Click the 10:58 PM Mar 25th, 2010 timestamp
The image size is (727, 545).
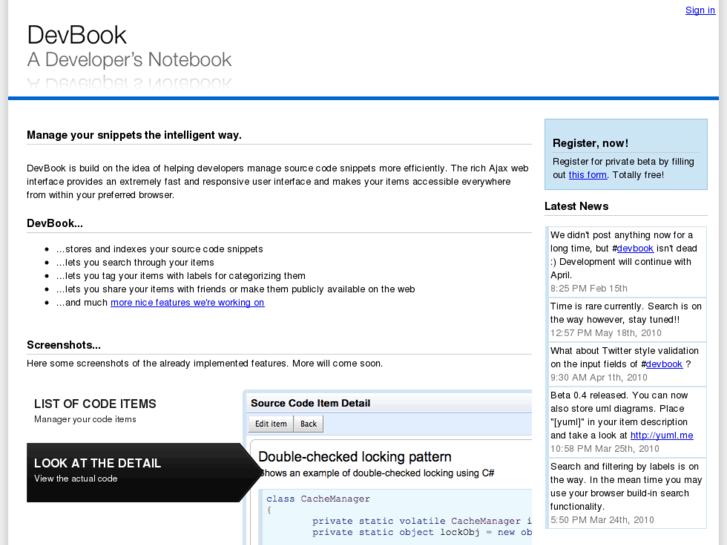[604, 449]
